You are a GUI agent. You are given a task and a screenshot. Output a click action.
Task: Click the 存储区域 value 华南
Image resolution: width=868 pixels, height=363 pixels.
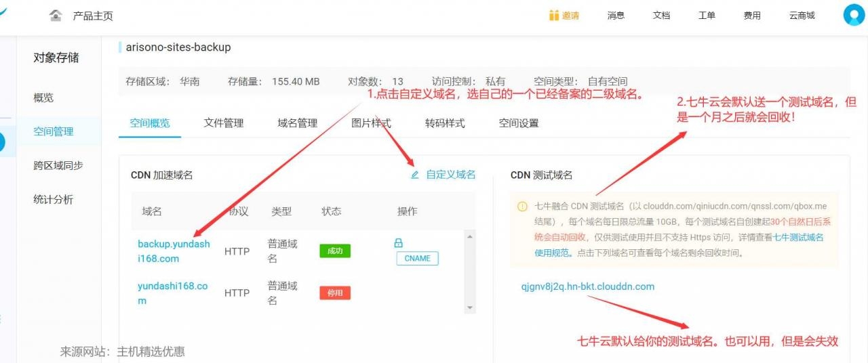[190, 81]
